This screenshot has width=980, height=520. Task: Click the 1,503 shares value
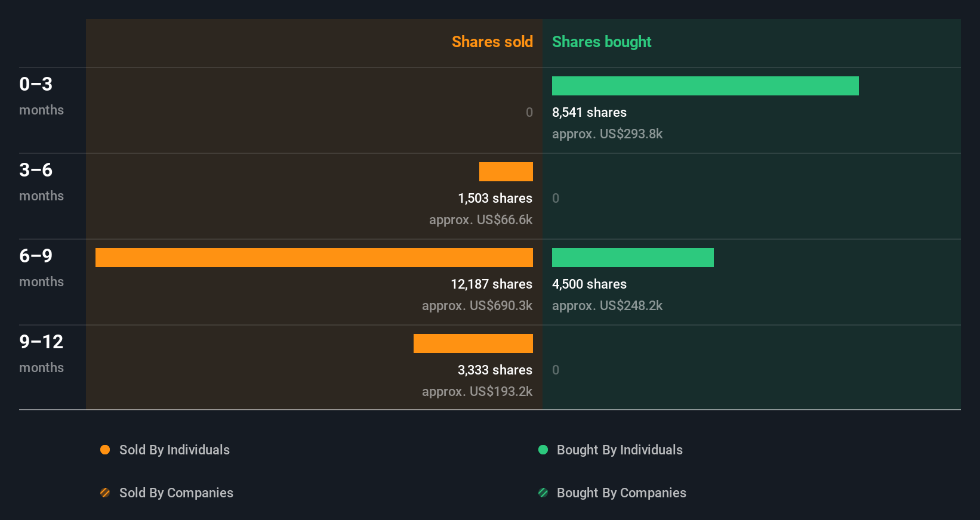pos(495,198)
